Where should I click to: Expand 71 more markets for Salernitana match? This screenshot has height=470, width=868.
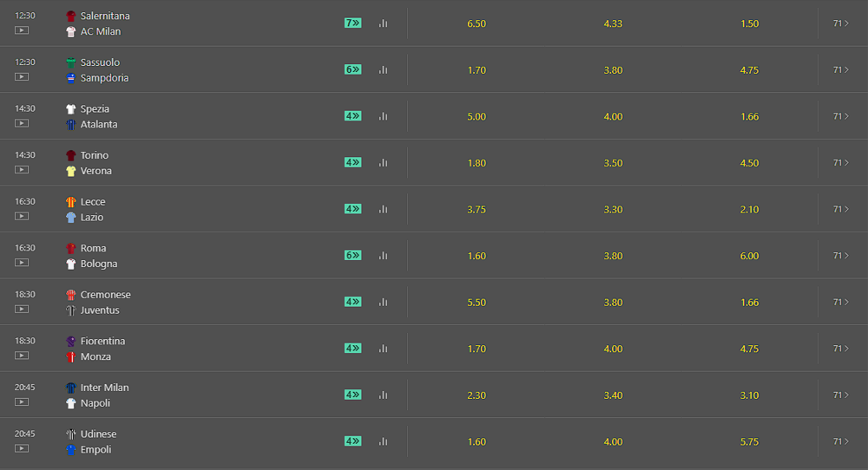click(x=840, y=23)
